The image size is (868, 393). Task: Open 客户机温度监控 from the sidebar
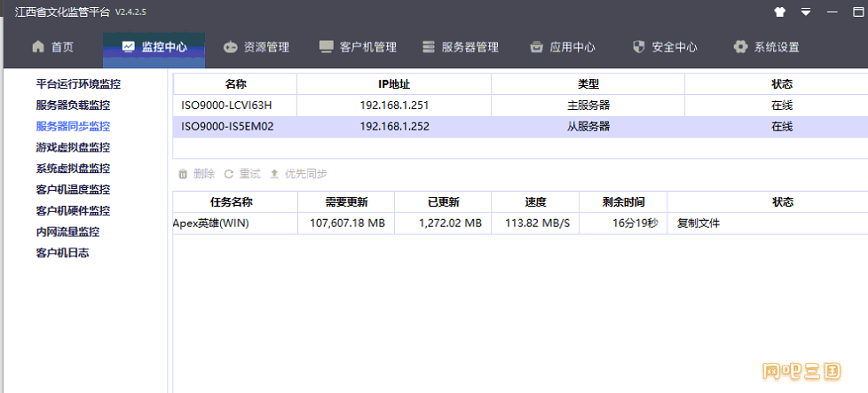pyautogui.click(x=73, y=190)
